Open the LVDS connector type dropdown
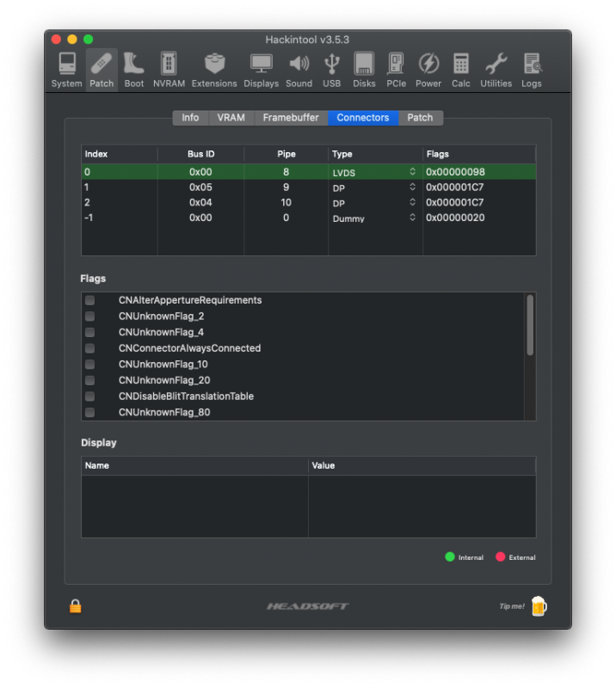The image size is (616, 688). point(412,172)
